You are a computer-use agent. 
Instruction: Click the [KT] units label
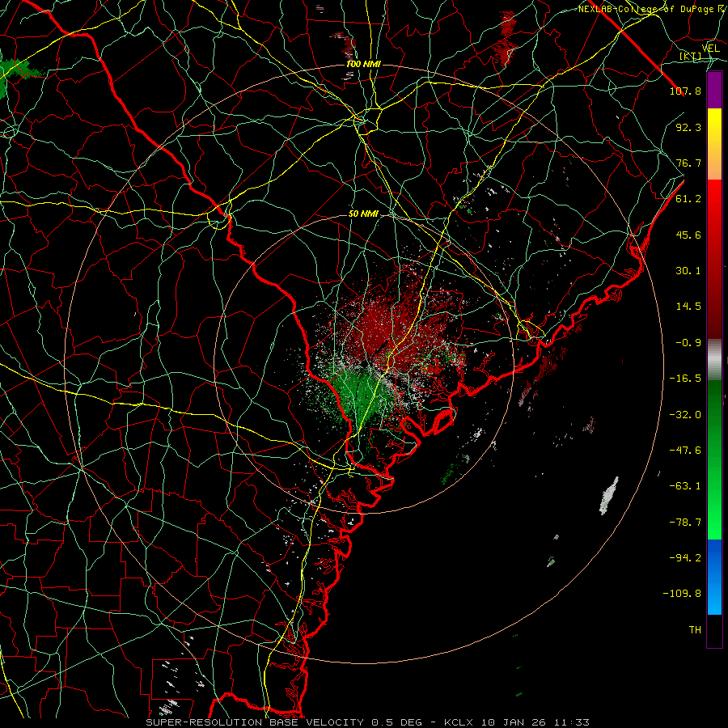[x=691, y=57]
